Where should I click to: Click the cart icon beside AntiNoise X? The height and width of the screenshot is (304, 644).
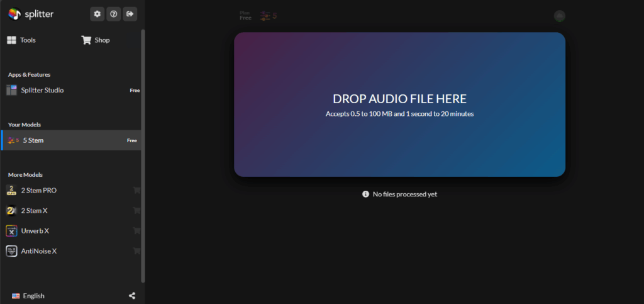136,251
